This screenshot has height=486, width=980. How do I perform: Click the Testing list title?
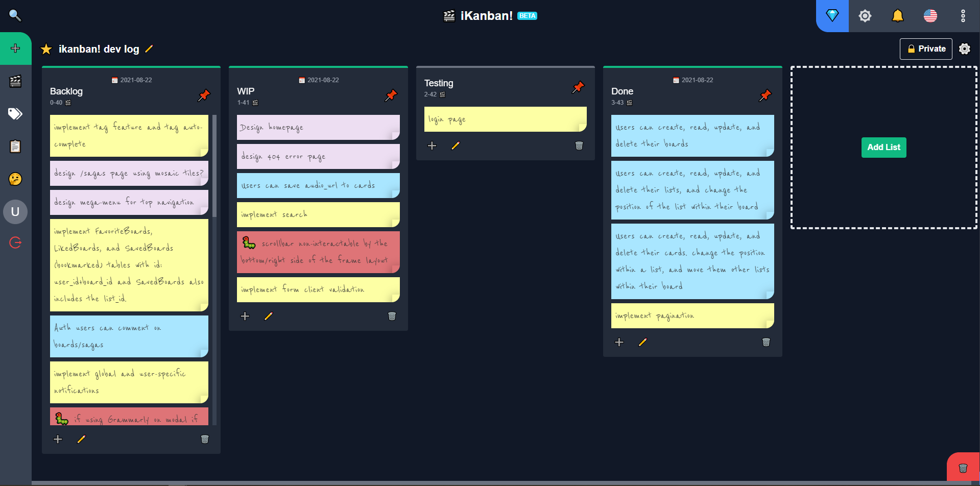439,83
